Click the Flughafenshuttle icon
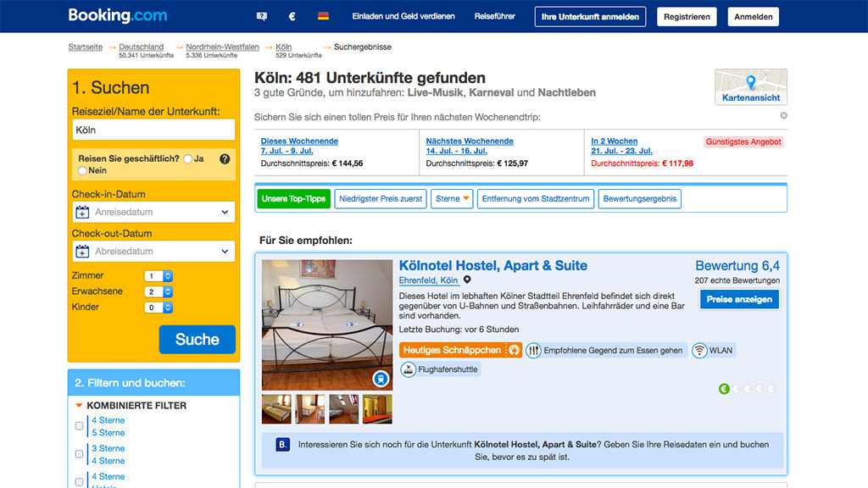Screen dimensions: 868x488 [409, 369]
